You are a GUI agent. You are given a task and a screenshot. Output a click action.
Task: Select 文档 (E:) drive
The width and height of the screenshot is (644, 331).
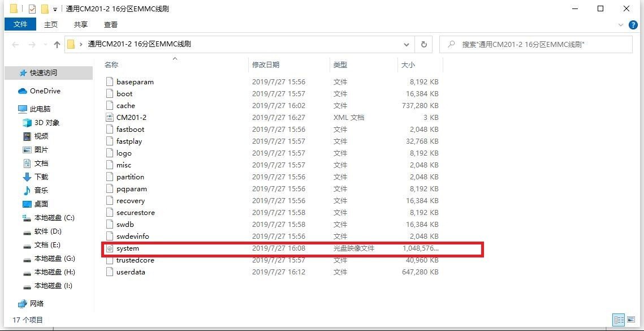point(47,244)
